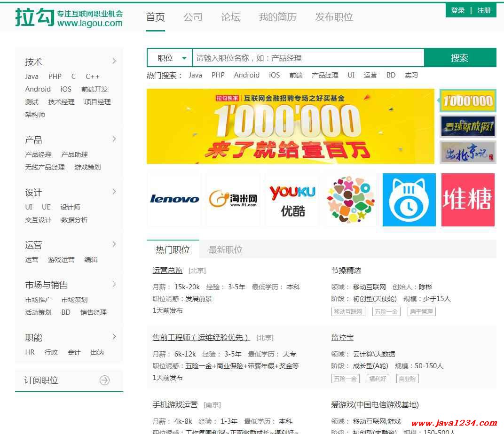Select 游戏策划 in the sidebar
Screen dimensions: 504x434
tap(87, 167)
